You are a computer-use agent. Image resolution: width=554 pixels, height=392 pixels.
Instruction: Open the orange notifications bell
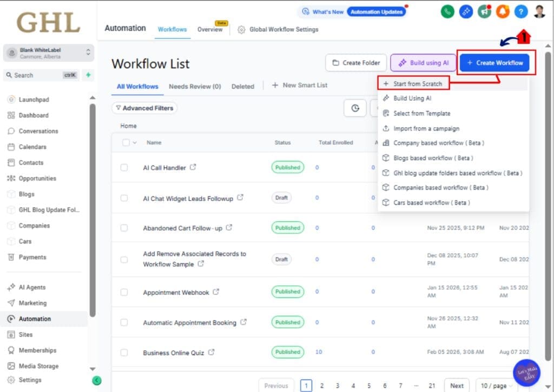click(503, 12)
